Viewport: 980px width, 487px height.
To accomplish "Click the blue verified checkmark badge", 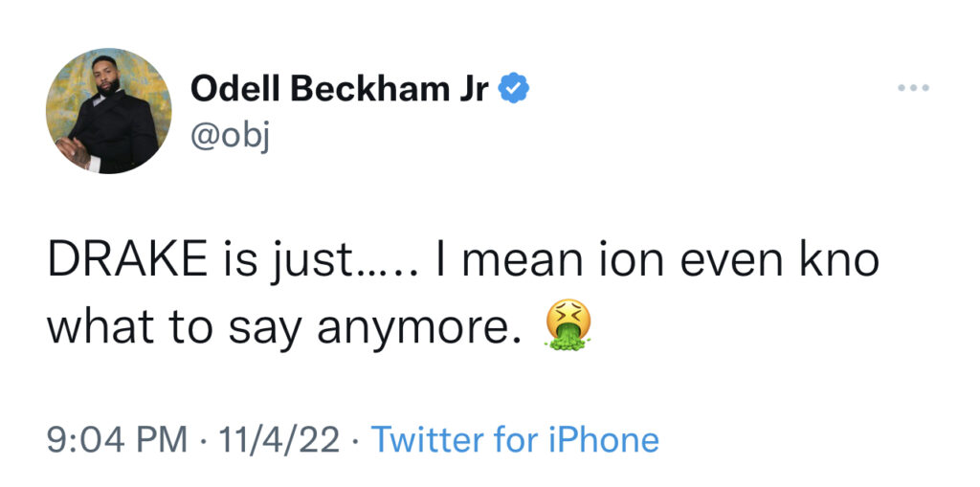I will (513, 89).
